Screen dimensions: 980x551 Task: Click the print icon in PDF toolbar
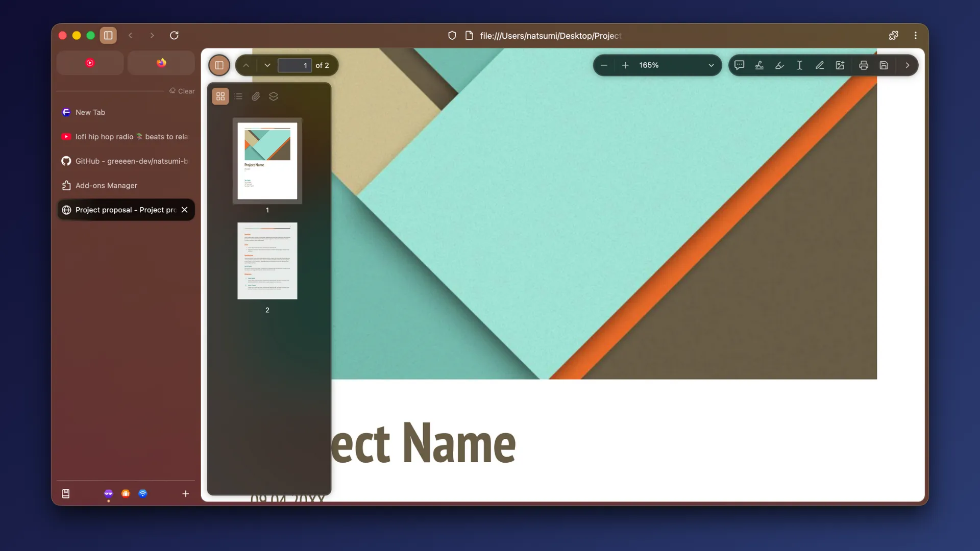pyautogui.click(x=863, y=65)
